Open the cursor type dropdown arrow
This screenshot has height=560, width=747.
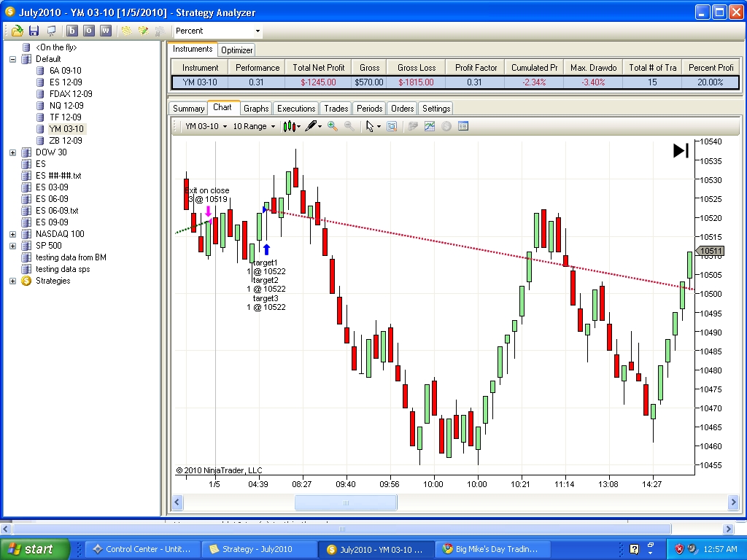[x=379, y=127]
